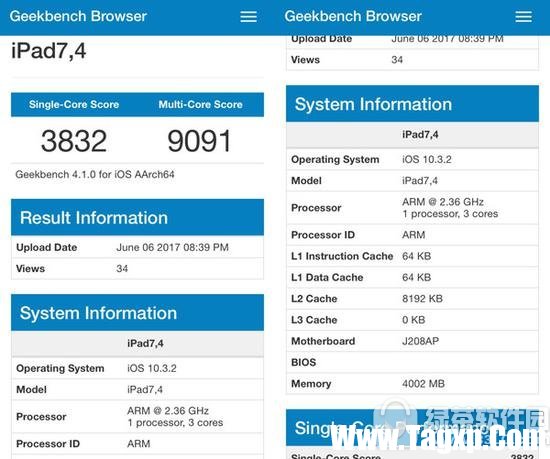Image resolution: width=550 pixels, height=459 pixels.
Task: Select Model value iPad7,4 in right screenshot
Action: click(x=420, y=181)
